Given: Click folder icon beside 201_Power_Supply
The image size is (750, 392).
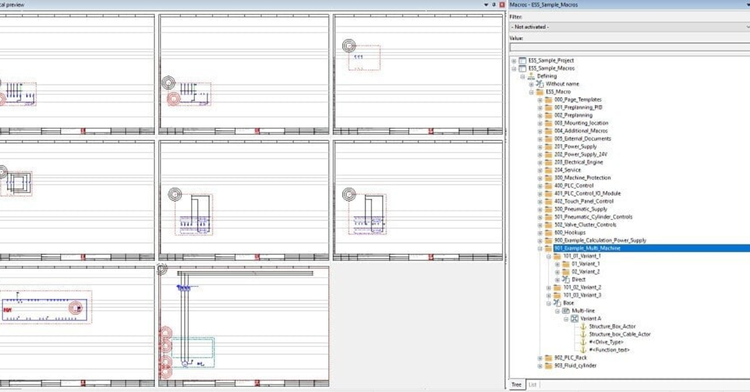Looking at the screenshot, I should tap(548, 147).
